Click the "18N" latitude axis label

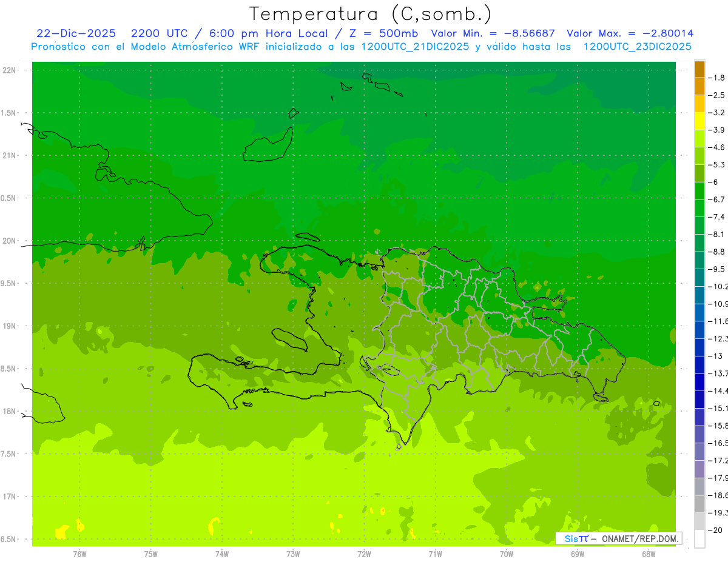[9, 411]
